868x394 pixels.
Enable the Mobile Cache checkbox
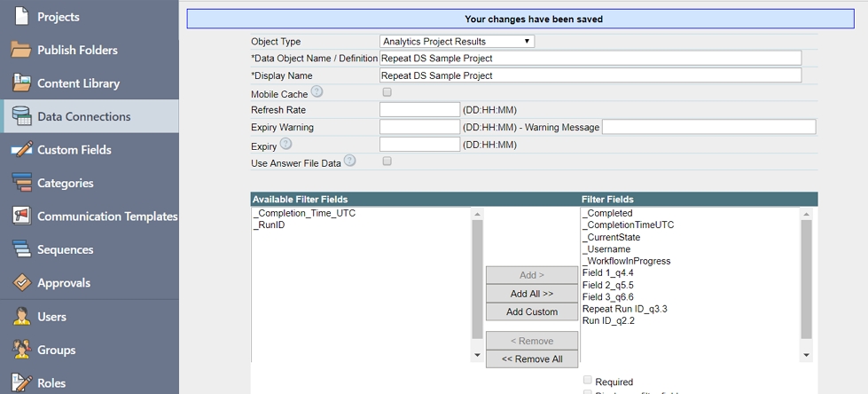pos(387,92)
